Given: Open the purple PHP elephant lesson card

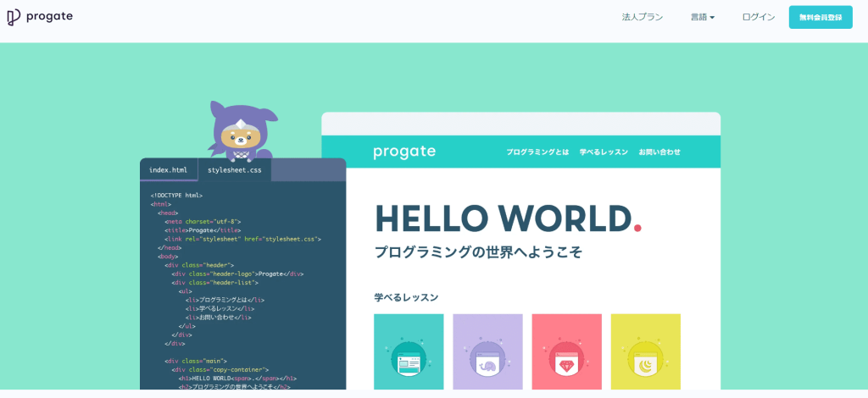Looking at the screenshot, I should tap(487, 351).
